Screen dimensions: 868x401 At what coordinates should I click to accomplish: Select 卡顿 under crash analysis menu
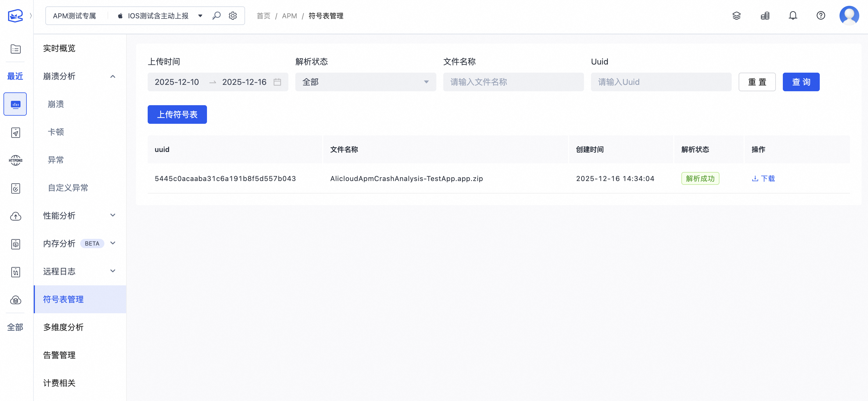[56, 132]
